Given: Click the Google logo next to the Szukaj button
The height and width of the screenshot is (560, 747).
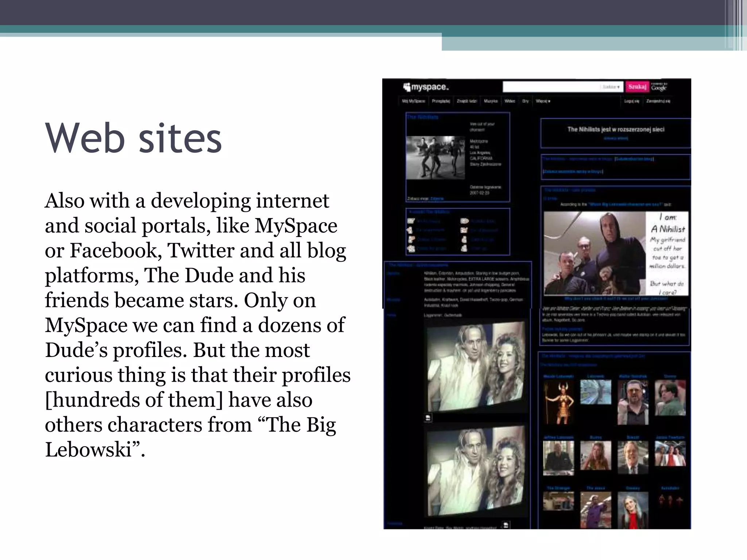Looking at the screenshot, I should coord(659,87).
